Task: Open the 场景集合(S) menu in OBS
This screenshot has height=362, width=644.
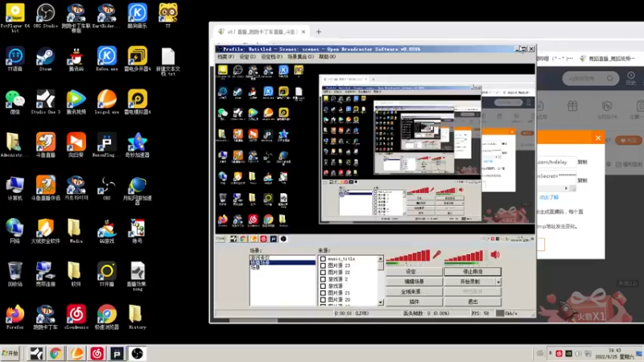Action: [x=300, y=57]
